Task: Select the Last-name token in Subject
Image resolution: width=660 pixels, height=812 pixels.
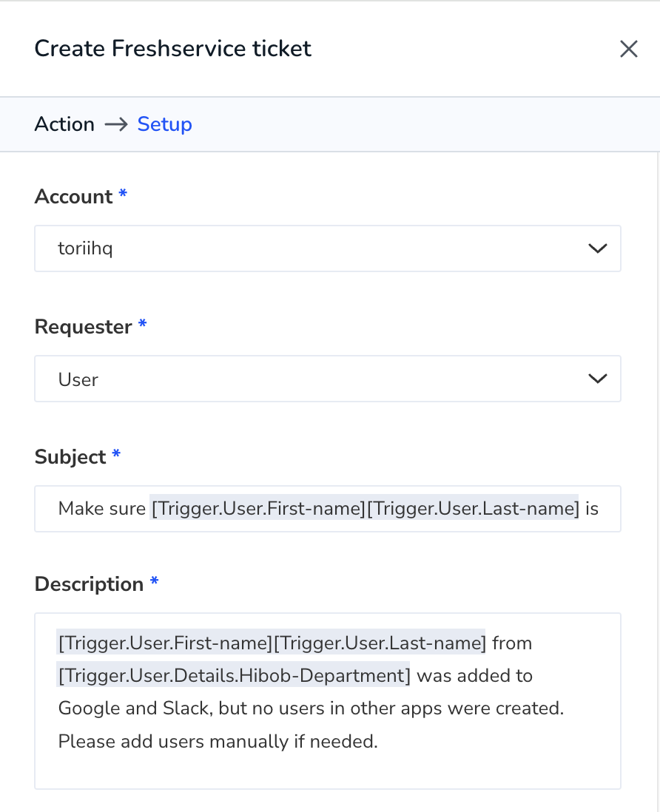Action: point(473,509)
